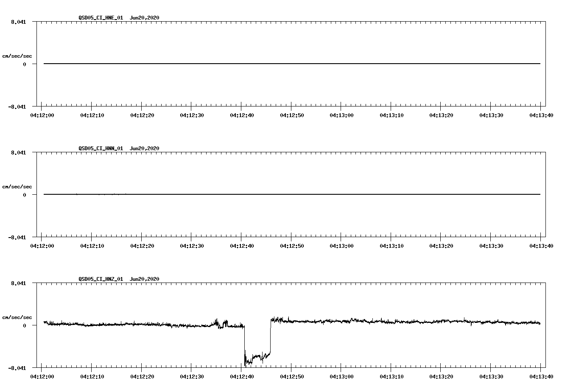Select the 8.041 upper limit on HNE plot
This screenshot has height=392, width=576.
point(19,22)
